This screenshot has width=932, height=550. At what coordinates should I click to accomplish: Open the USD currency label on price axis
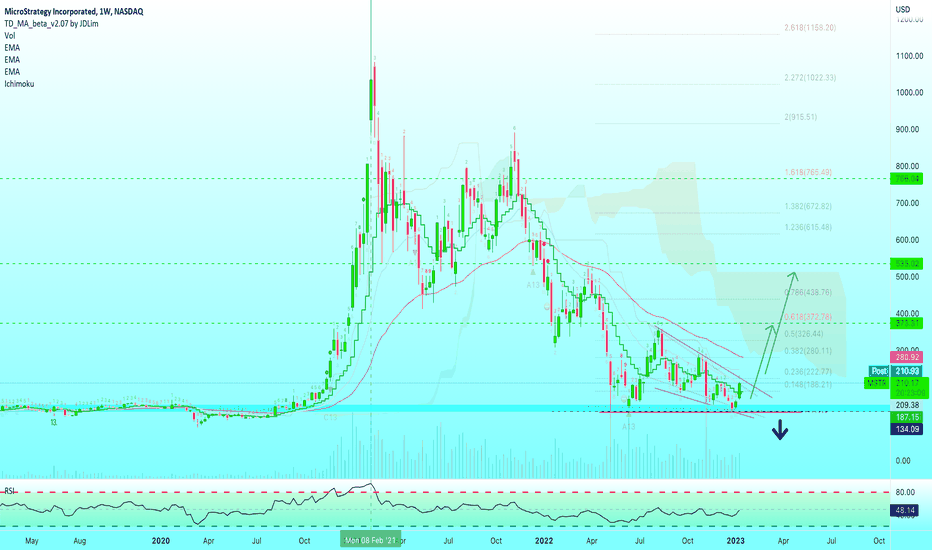click(x=903, y=9)
